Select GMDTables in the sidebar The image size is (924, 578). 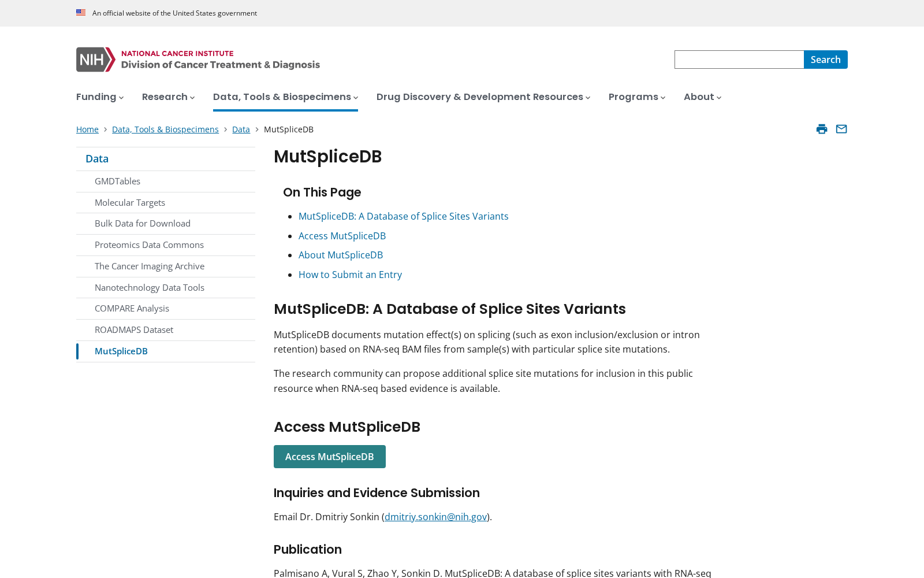click(x=166, y=181)
